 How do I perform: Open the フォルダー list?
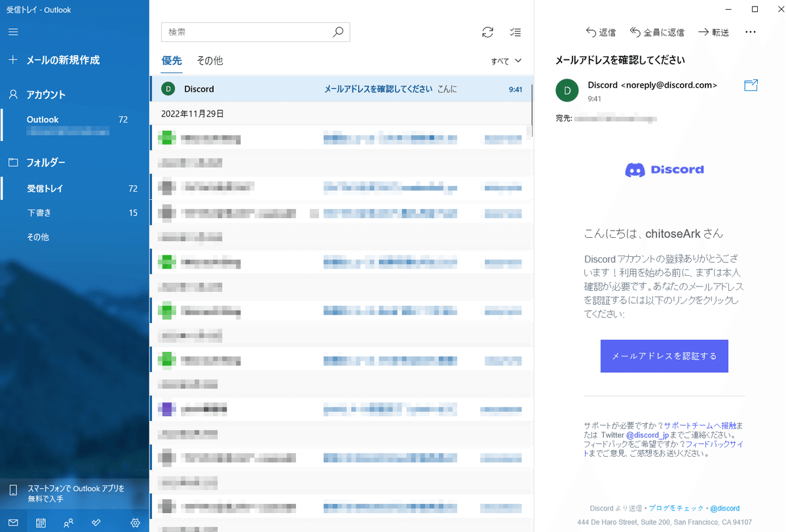coord(46,162)
